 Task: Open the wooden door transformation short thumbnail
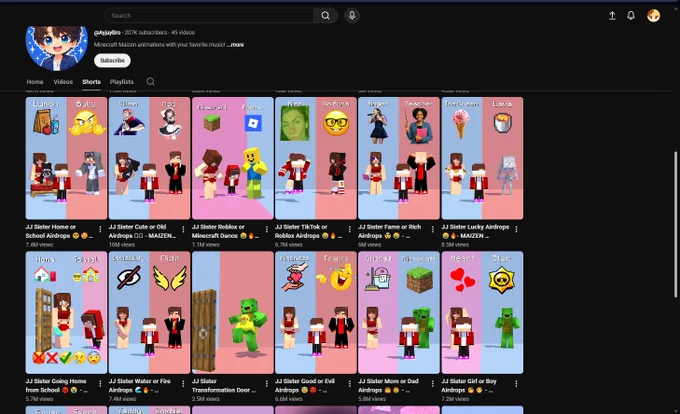pos(232,313)
